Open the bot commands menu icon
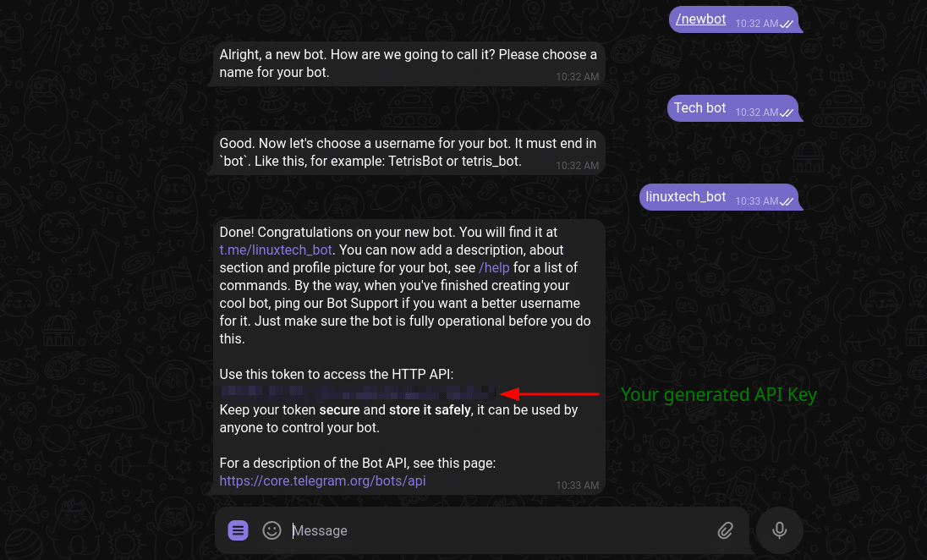The image size is (927, 560). [x=239, y=530]
